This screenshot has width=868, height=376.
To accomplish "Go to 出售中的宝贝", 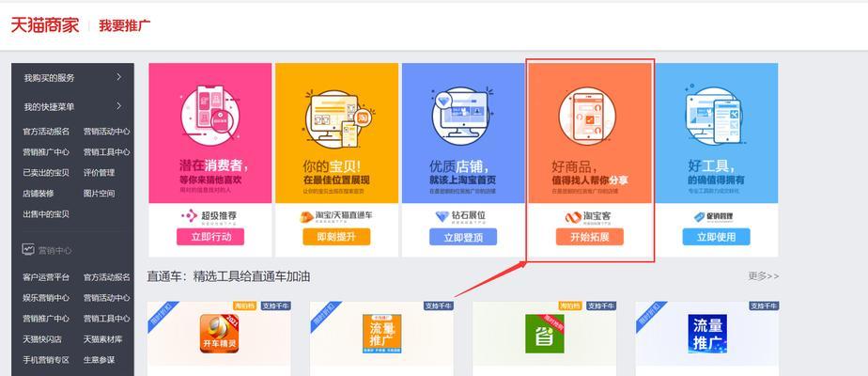I will [46, 213].
